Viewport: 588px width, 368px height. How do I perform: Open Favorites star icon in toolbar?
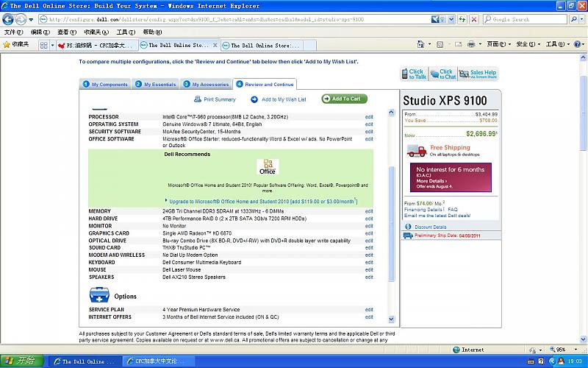pyautogui.click(x=7, y=45)
